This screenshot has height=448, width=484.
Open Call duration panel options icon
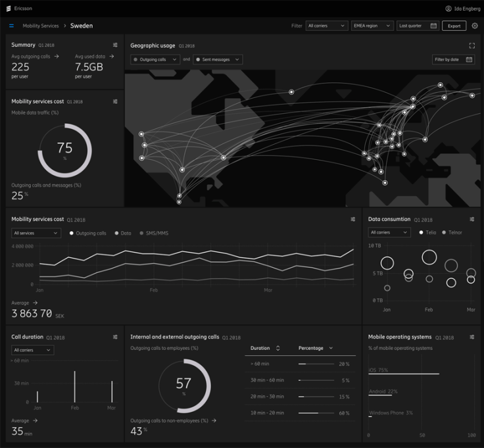pos(115,337)
